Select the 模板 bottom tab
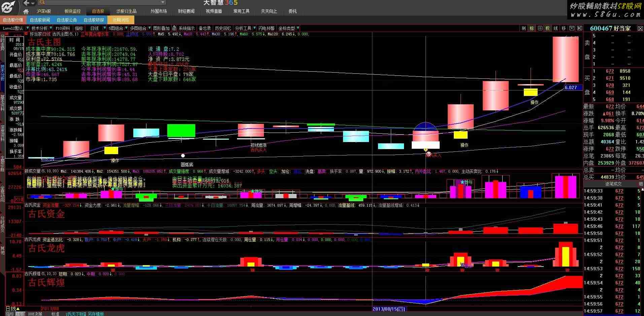The width and height of the screenshot is (644, 316). pyautogui.click(x=20, y=314)
